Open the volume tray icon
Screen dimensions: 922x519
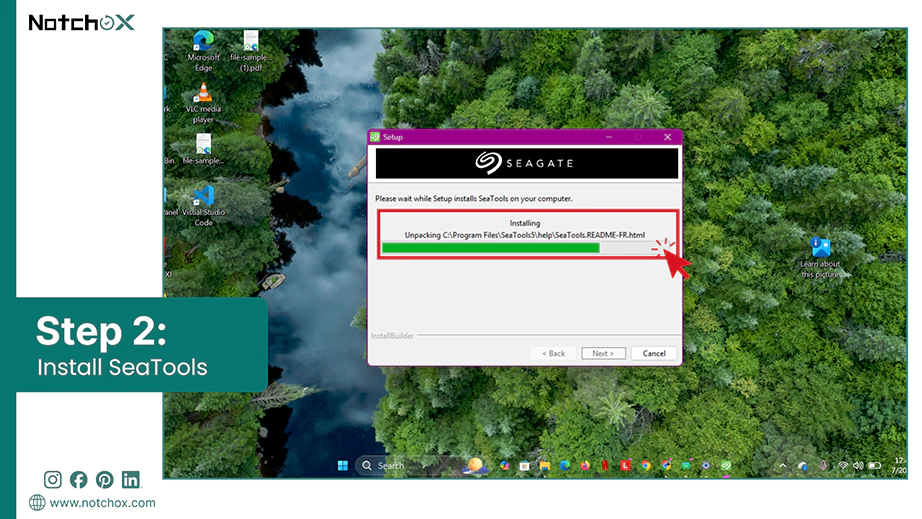click(x=858, y=466)
